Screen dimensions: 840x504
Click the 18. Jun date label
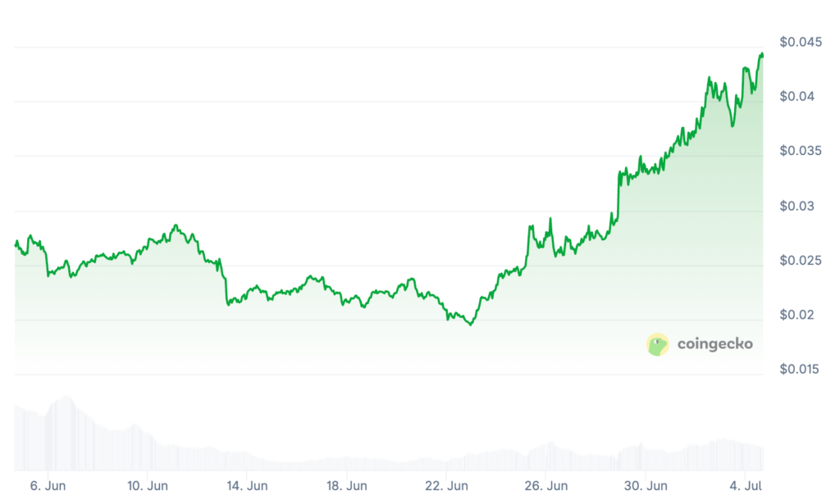pos(346,484)
